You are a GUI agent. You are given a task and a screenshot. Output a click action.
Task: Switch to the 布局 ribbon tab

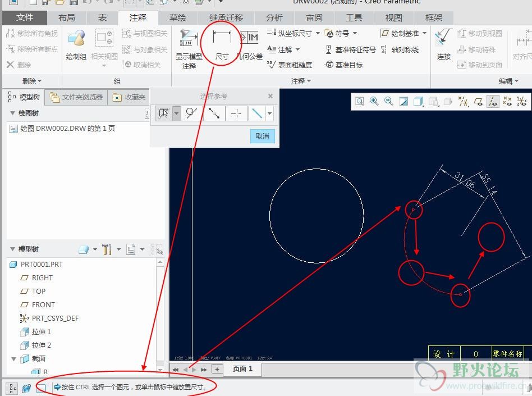coord(66,17)
